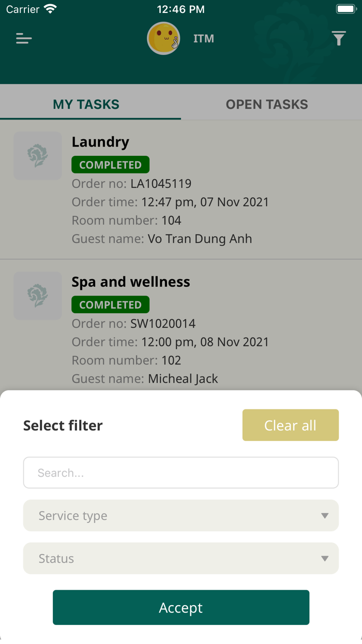362x644 pixels.
Task: Tap the Spa and wellness task thumbnail icon
Action: tap(37, 296)
